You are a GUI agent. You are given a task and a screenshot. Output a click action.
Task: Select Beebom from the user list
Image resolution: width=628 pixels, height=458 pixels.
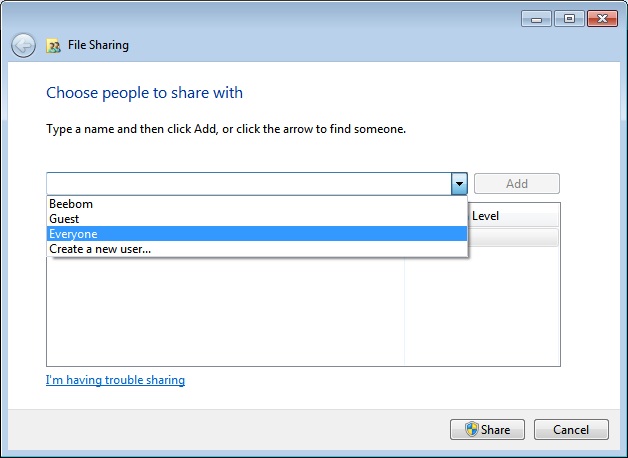click(x=70, y=204)
